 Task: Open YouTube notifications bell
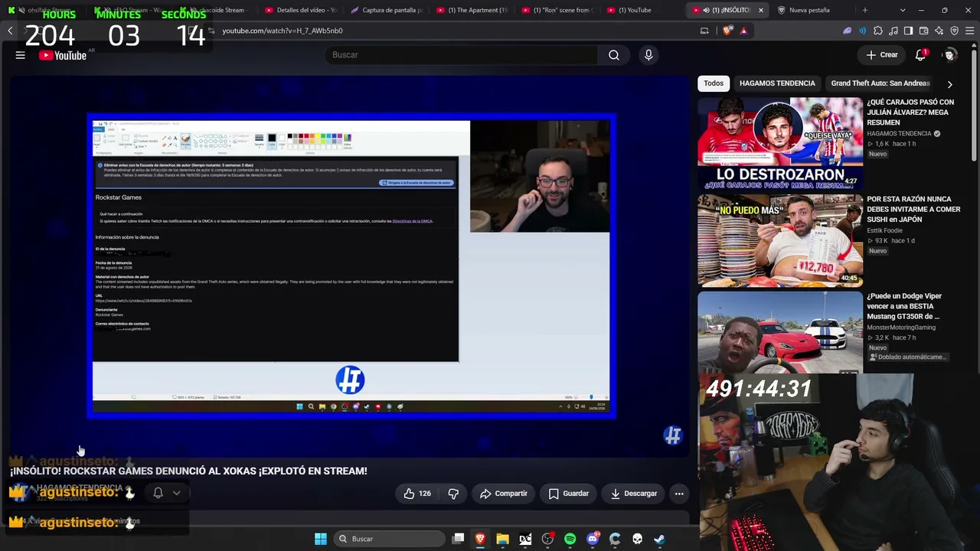point(921,55)
